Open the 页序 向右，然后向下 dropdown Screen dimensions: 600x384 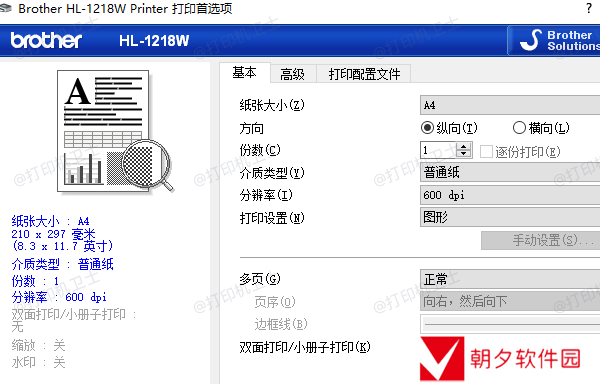point(510,301)
